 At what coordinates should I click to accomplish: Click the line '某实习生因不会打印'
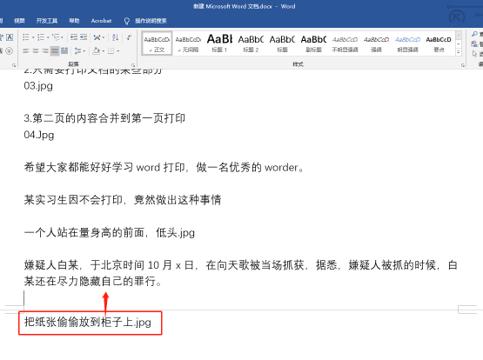(122, 200)
